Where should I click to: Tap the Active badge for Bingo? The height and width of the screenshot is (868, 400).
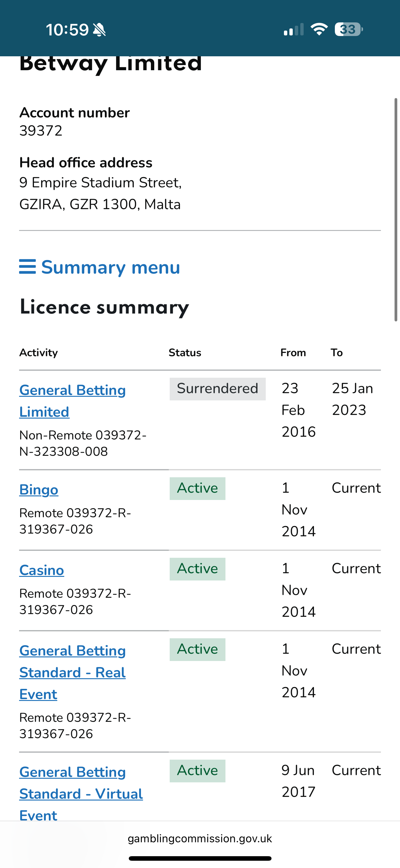(197, 488)
